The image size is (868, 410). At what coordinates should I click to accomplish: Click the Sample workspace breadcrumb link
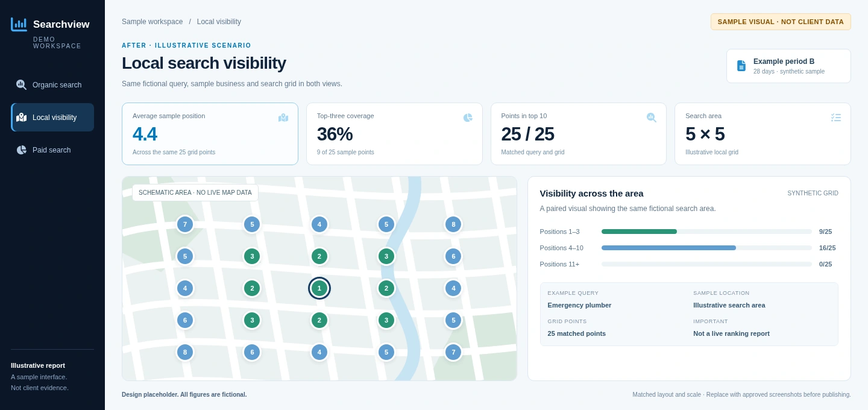click(x=152, y=22)
